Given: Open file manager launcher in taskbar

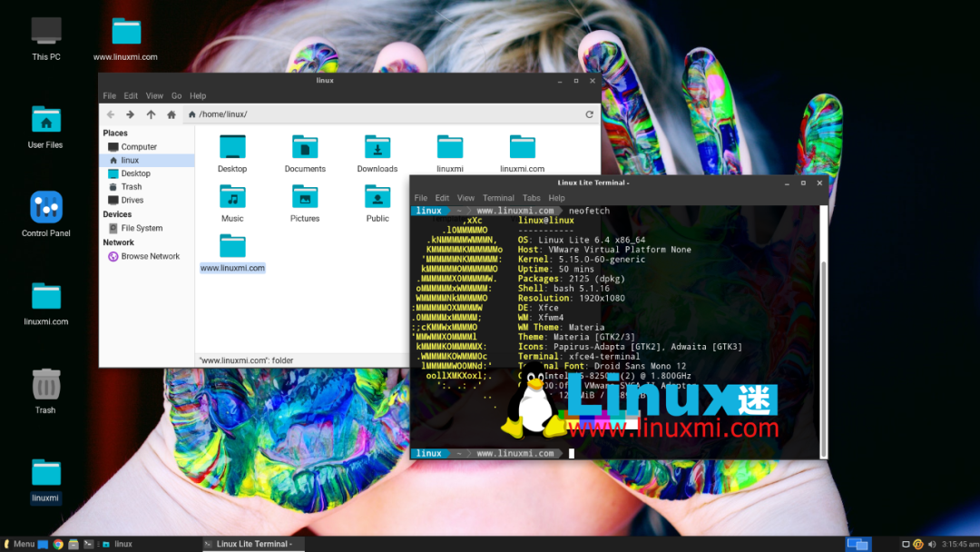Looking at the screenshot, I should click(73, 545).
